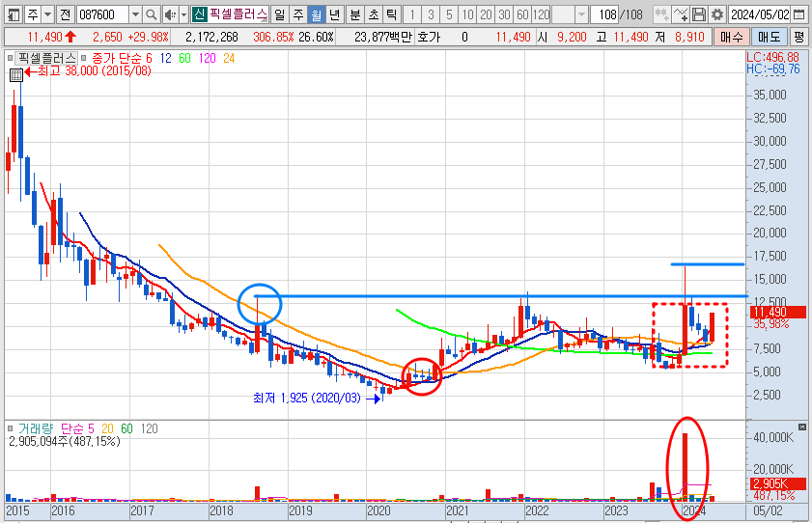This screenshot has width=812, height=523.
Task: Close the volume panel with X icon
Action: (x=802, y=427)
